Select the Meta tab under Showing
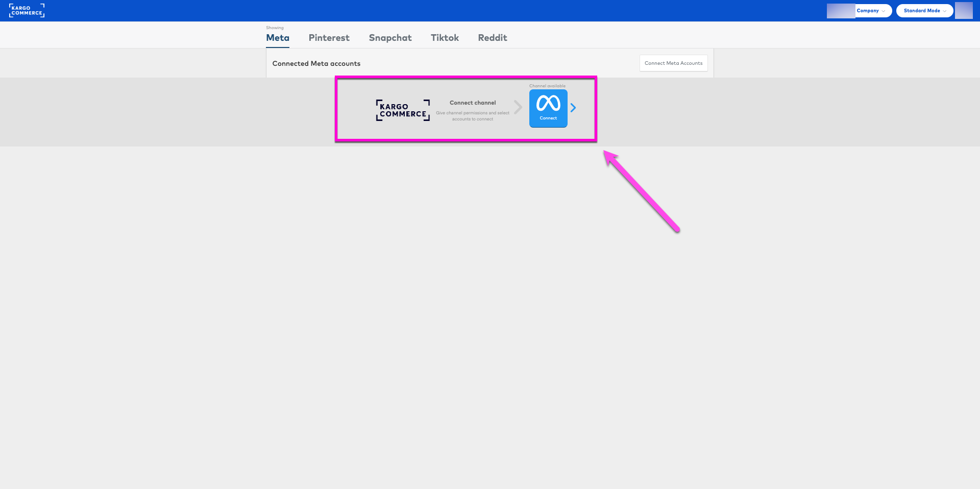 (x=277, y=37)
